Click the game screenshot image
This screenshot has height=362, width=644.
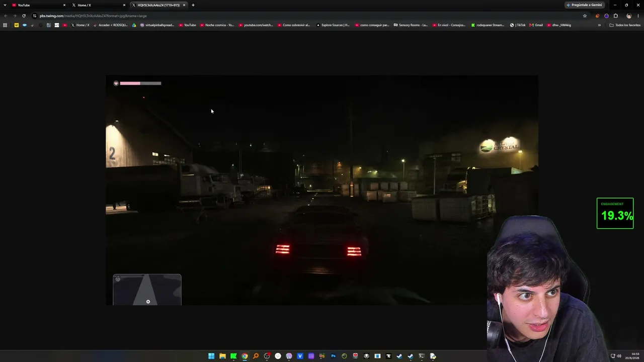click(x=322, y=190)
